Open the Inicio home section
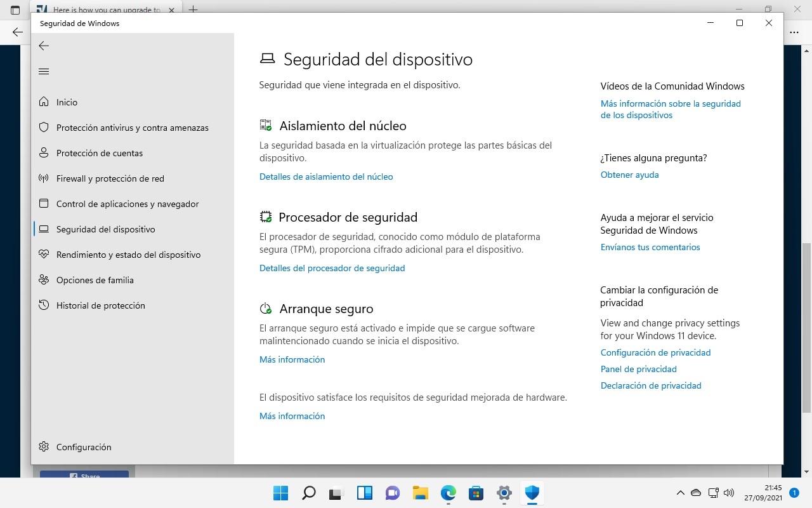 pos(67,102)
